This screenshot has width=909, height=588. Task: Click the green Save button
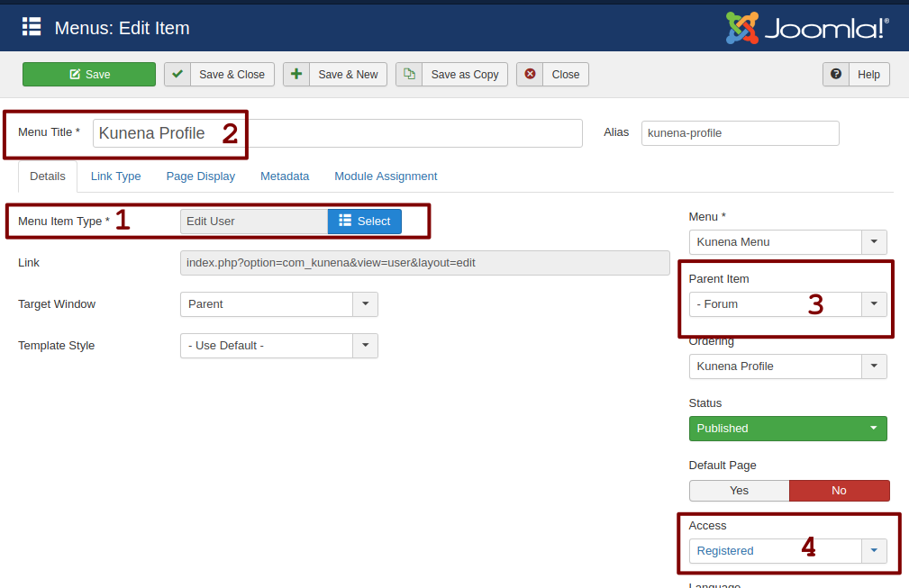pos(88,75)
